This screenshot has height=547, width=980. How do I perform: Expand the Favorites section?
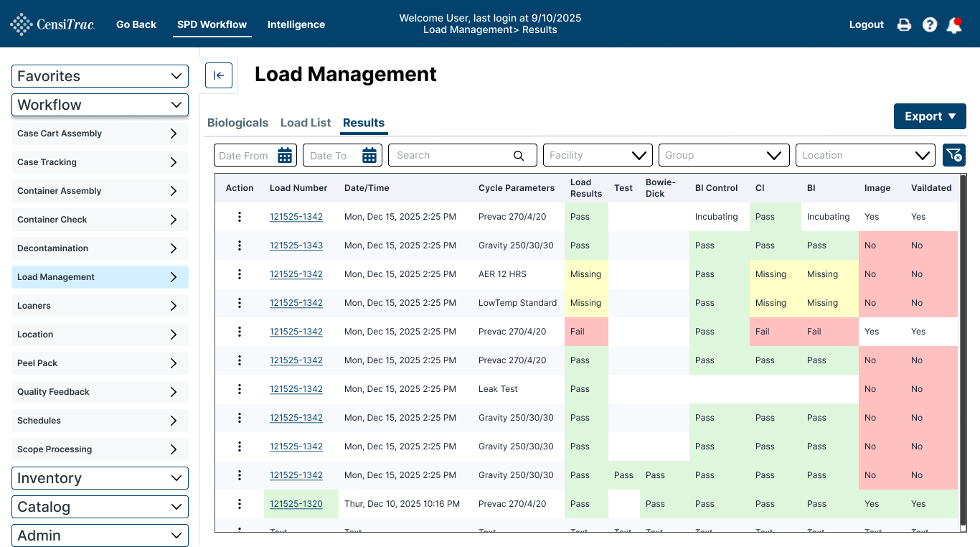tap(100, 76)
